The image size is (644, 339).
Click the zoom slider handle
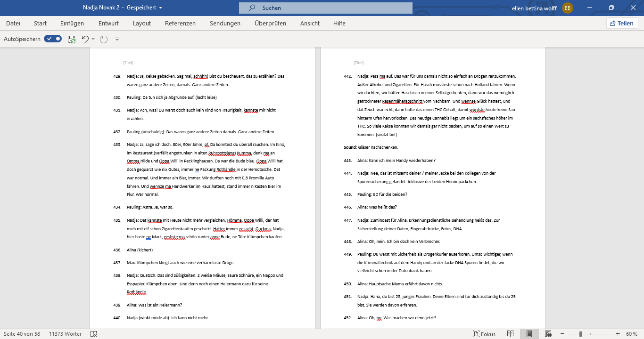coord(580,334)
